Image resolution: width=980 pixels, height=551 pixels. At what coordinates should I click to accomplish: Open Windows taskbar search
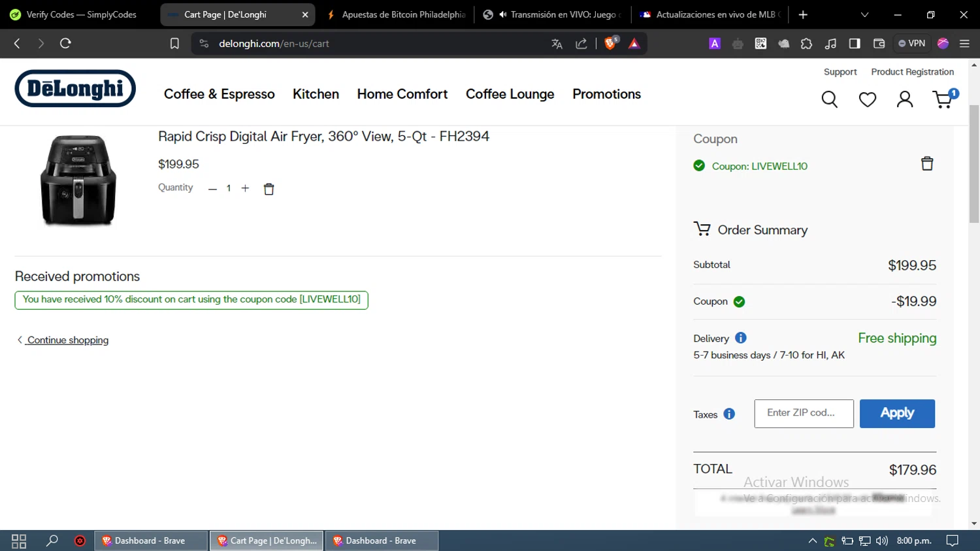52,541
